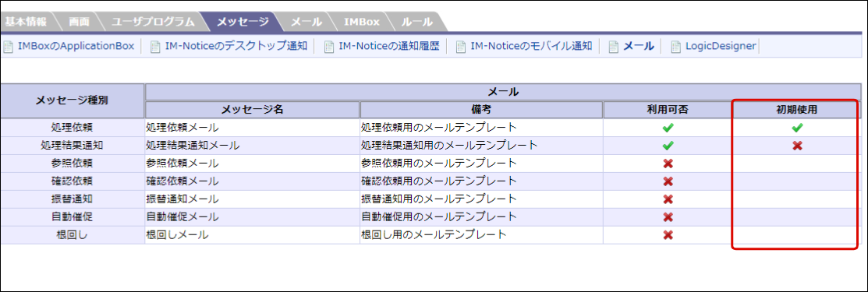Screen dimensions: 868x292
Task: Click remark 振替通知用のメールテンプレート
Action: pos(439,199)
